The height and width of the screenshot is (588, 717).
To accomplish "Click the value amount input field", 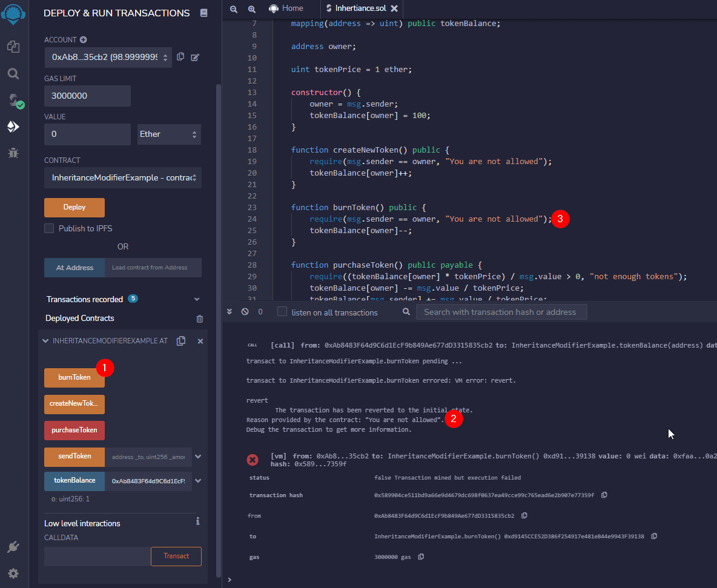I will (87, 134).
